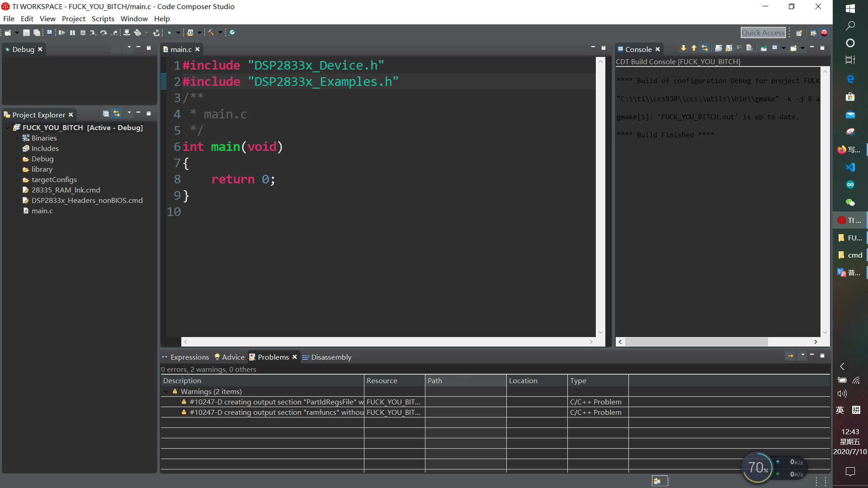Screen dimensions: 868x488
Task: Switch to the Disassembly tab
Action: (x=330, y=357)
